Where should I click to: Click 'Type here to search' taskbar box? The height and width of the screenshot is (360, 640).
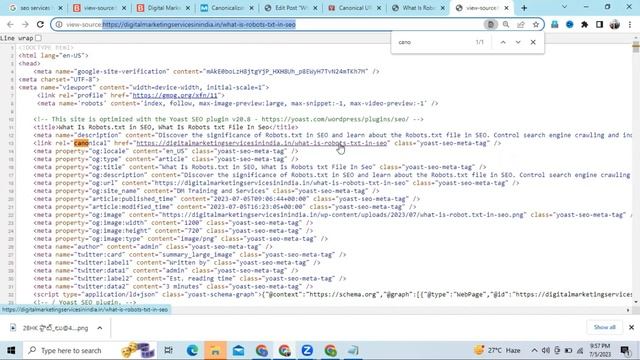(70, 350)
